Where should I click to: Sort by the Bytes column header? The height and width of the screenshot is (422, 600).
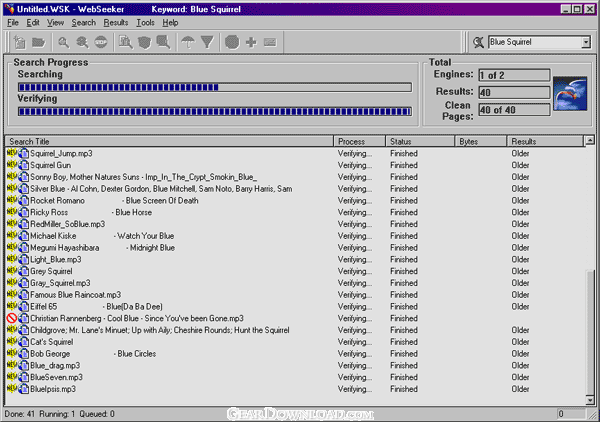[x=481, y=142]
